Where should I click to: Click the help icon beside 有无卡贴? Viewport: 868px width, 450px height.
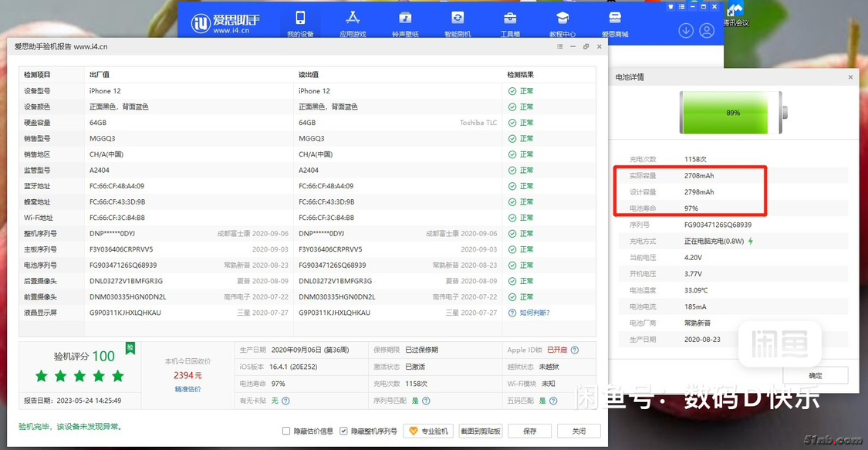pyautogui.click(x=285, y=401)
